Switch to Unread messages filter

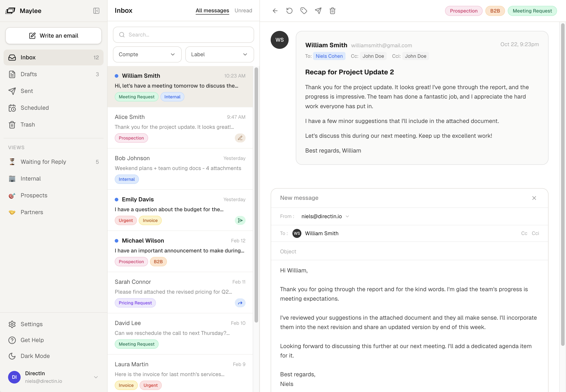click(x=243, y=11)
